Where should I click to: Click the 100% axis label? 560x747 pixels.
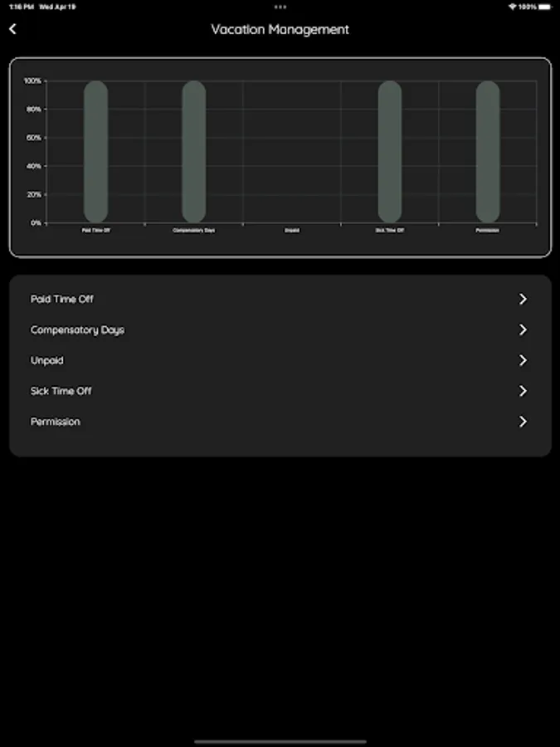pyautogui.click(x=32, y=81)
